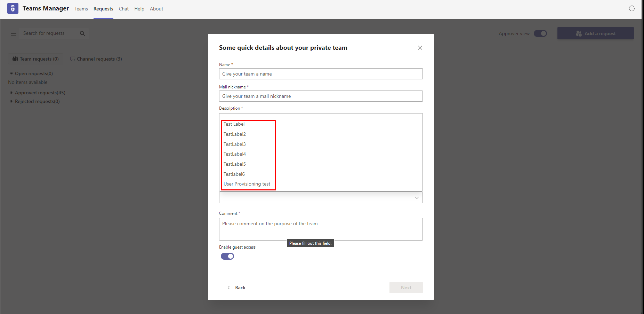Open the Chat menu tab
The height and width of the screenshot is (314, 644).
[x=124, y=9]
